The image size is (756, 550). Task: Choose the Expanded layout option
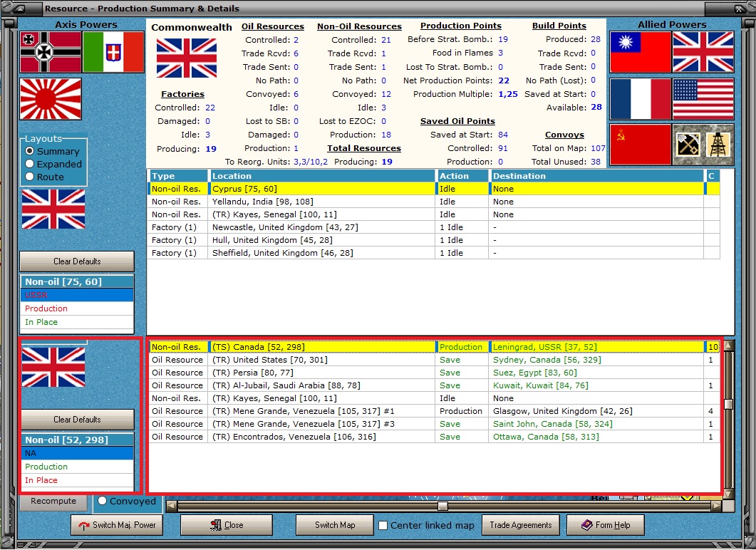(53, 164)
